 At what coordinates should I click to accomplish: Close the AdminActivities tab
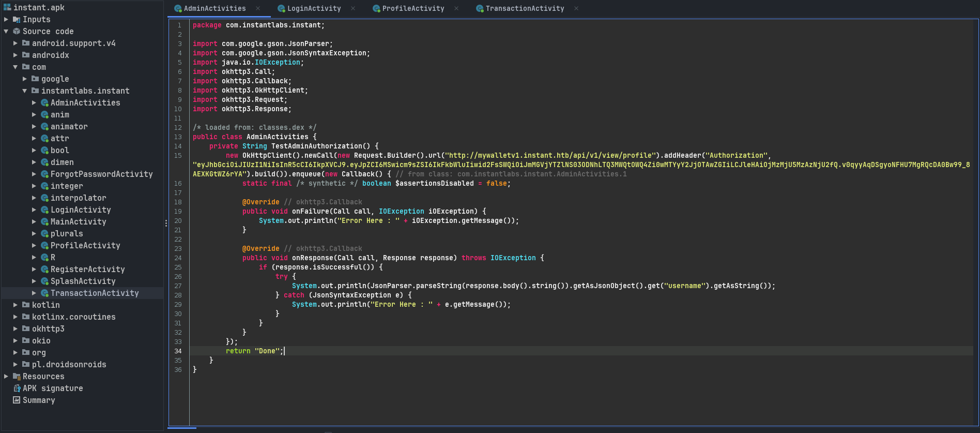(258, 8)
